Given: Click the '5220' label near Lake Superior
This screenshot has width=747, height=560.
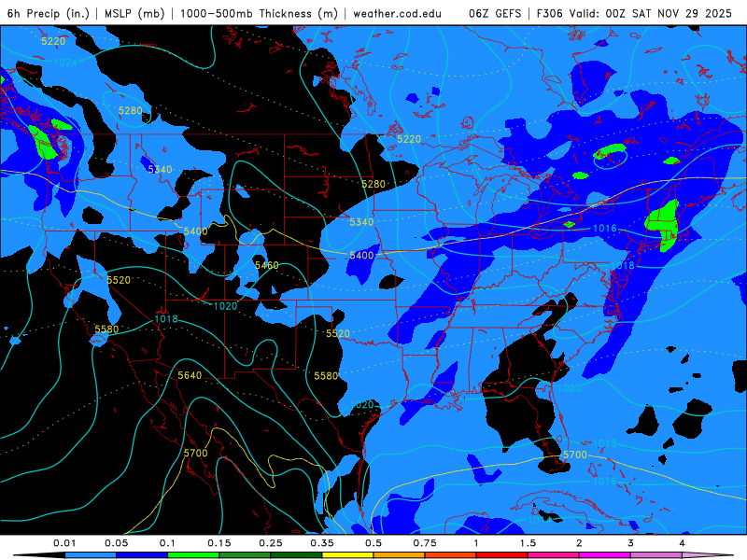Looking at the screenshot, I should click(409, 139).
